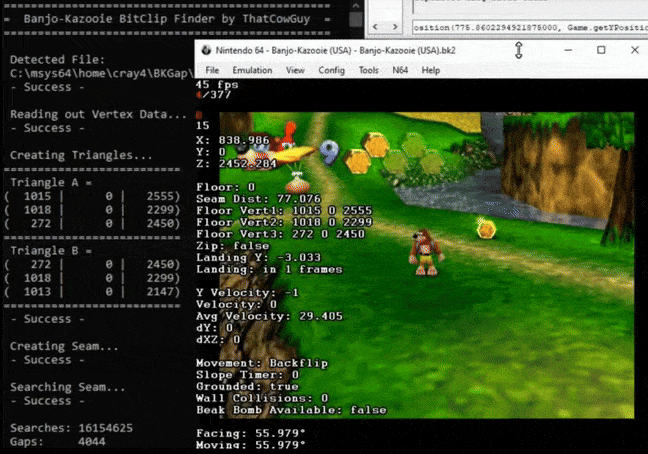Open the Tools menu
Viewport: 648px width, 454px height.
click(369, 70)
